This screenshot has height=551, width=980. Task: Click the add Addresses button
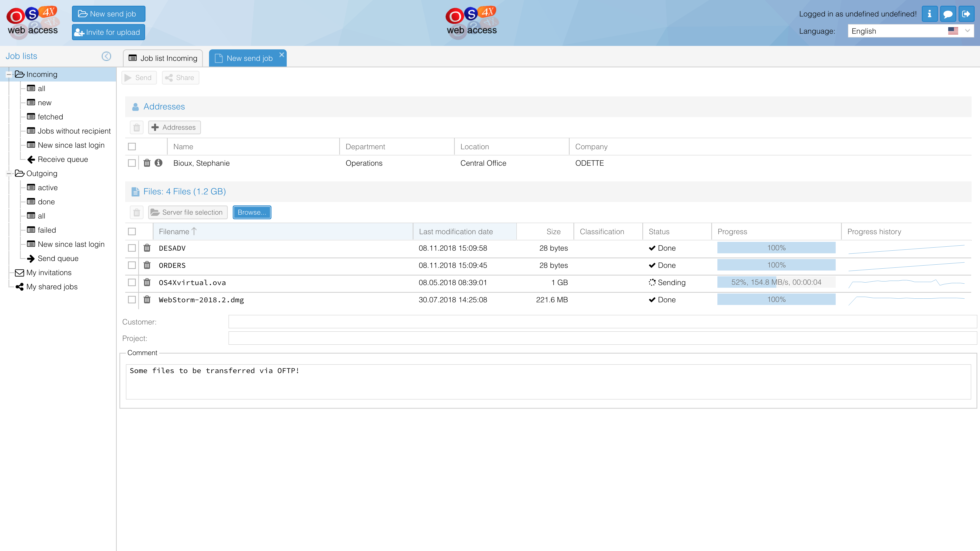click(174, 127)
